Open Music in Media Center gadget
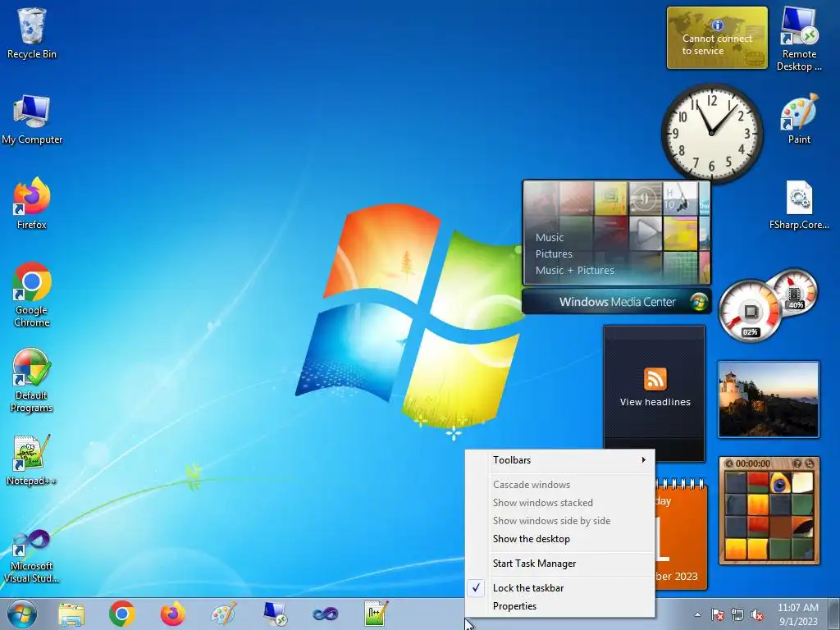 pos(550,237)
